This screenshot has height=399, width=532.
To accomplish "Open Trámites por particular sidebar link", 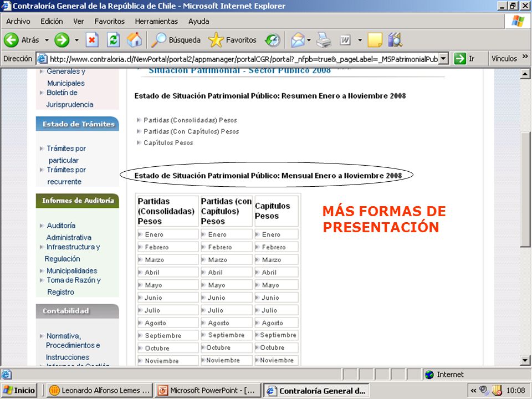I will [x=66, y=154].
